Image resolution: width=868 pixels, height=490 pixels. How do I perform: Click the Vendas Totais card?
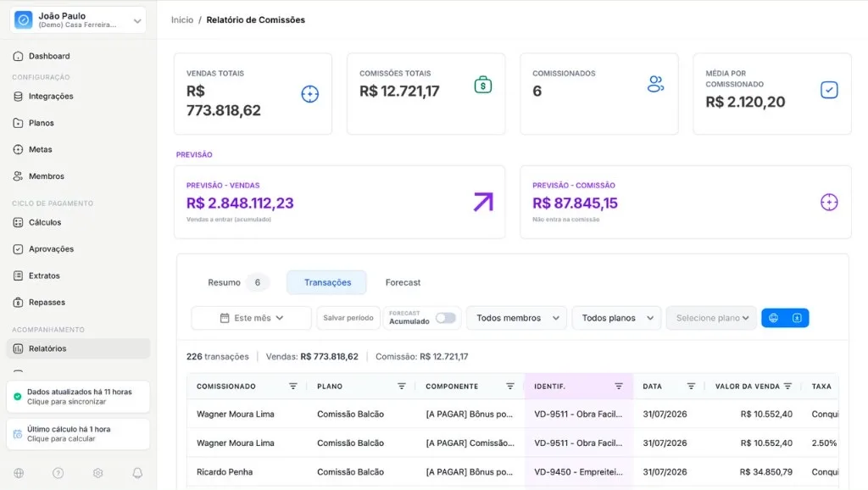pyautogui.click(x=253, y=93)
